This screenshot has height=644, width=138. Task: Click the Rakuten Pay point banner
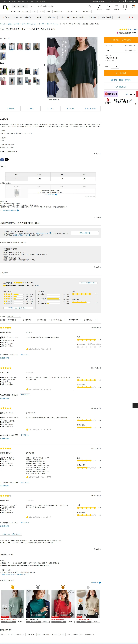tap(121, 101)
